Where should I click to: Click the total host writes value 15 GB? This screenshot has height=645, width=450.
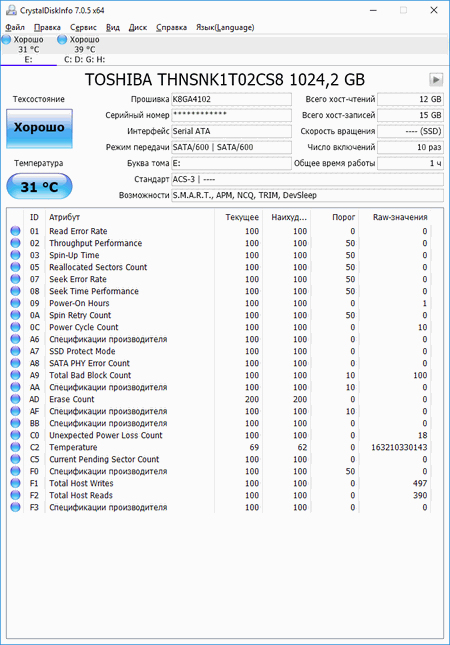click(411, 115)
